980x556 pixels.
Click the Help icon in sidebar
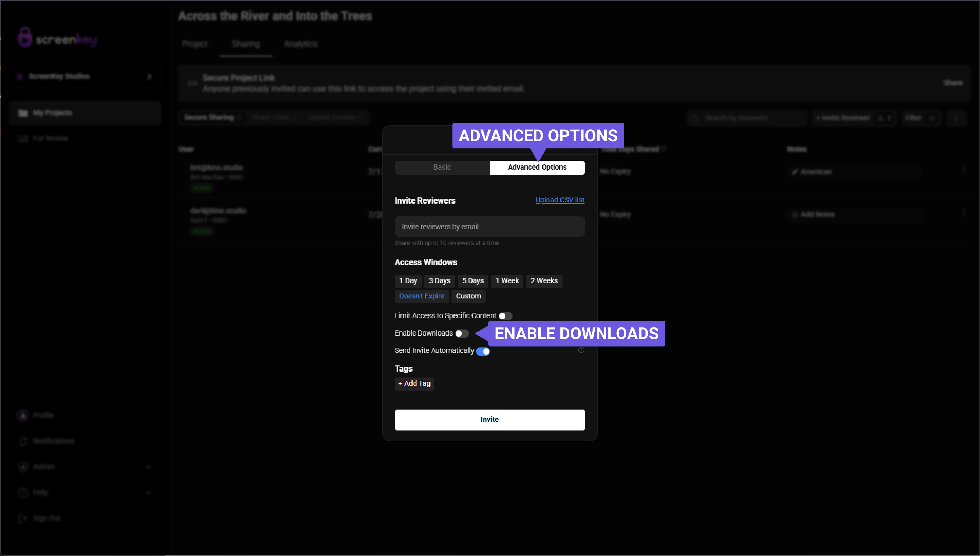[x=23, y=493]
